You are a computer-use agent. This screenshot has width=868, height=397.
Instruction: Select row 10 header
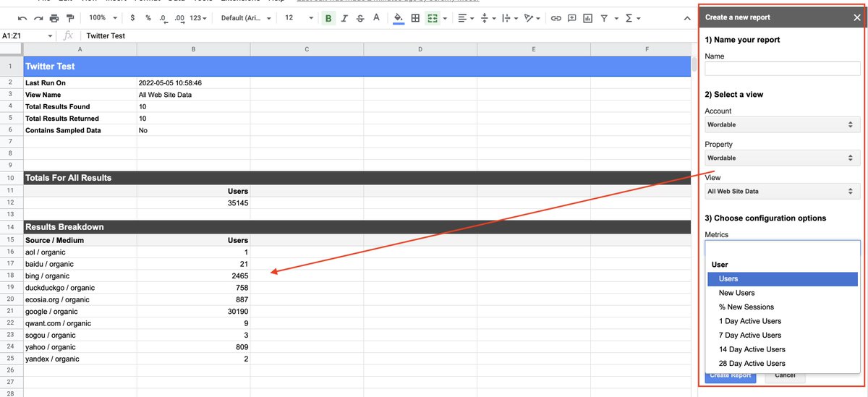(x=12, y=178)
